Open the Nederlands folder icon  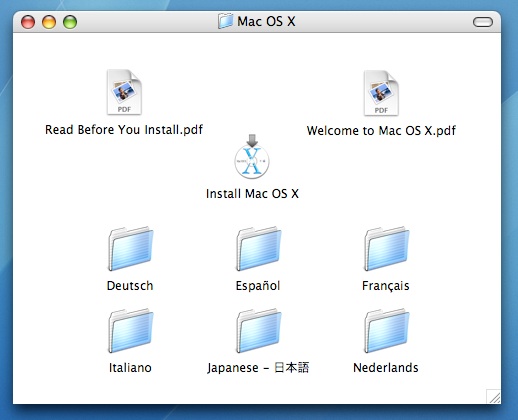[x=386, y=330]
